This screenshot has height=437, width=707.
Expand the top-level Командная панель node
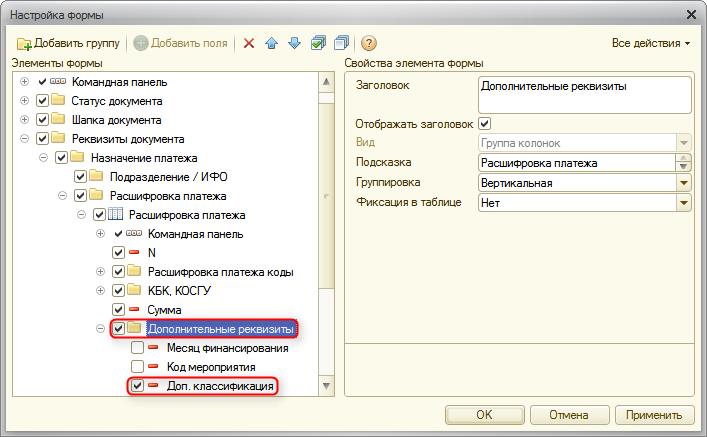click(24, 82)
